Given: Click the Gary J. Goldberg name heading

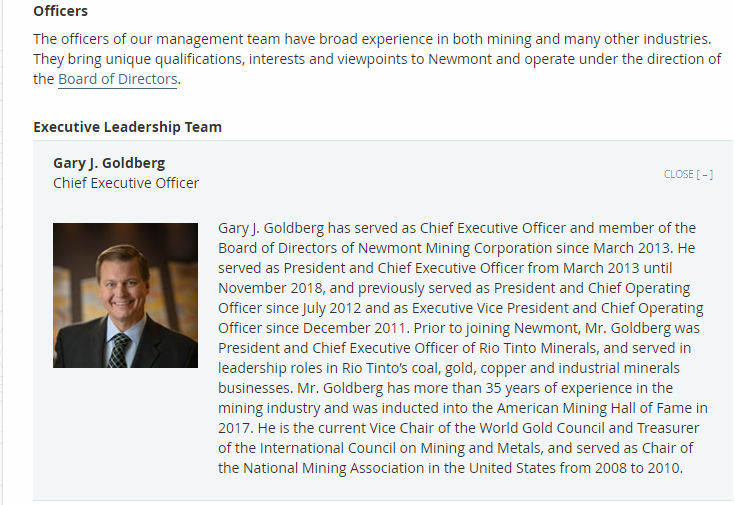Looking at the screenshot, I should click(x=109, y=162).
